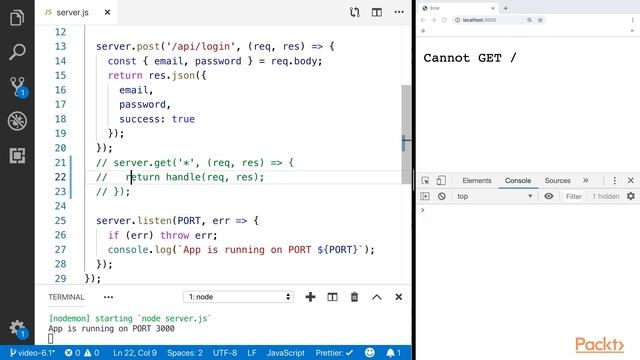Open the Debug view
The image size is (640, 360).
17,121
